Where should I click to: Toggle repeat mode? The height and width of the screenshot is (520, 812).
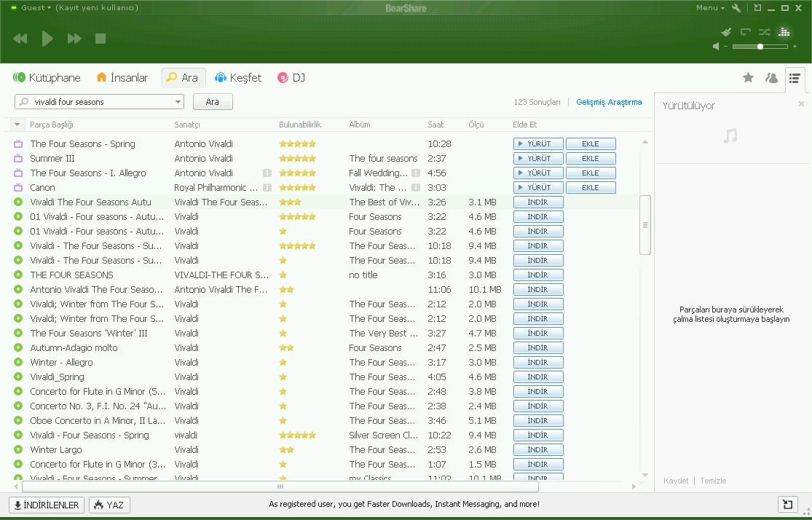(746, 32)
